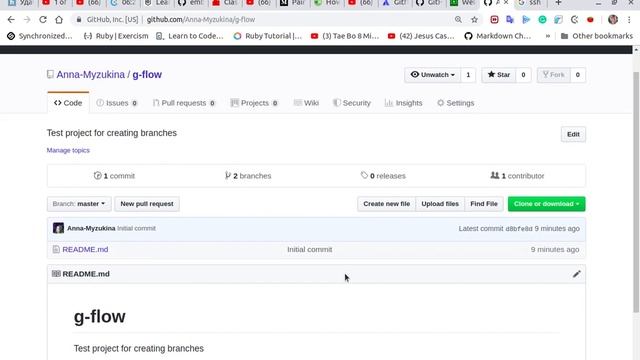Select the Code tab
The width and height of the screenshot is (640, 360).
click(x=68, y=103)
